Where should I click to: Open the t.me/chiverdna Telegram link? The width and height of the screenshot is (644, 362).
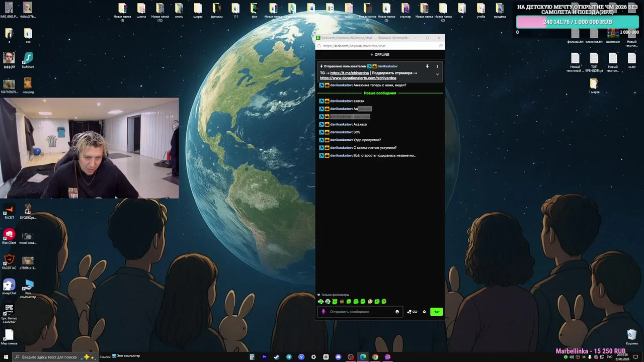[x=349, y=73]
